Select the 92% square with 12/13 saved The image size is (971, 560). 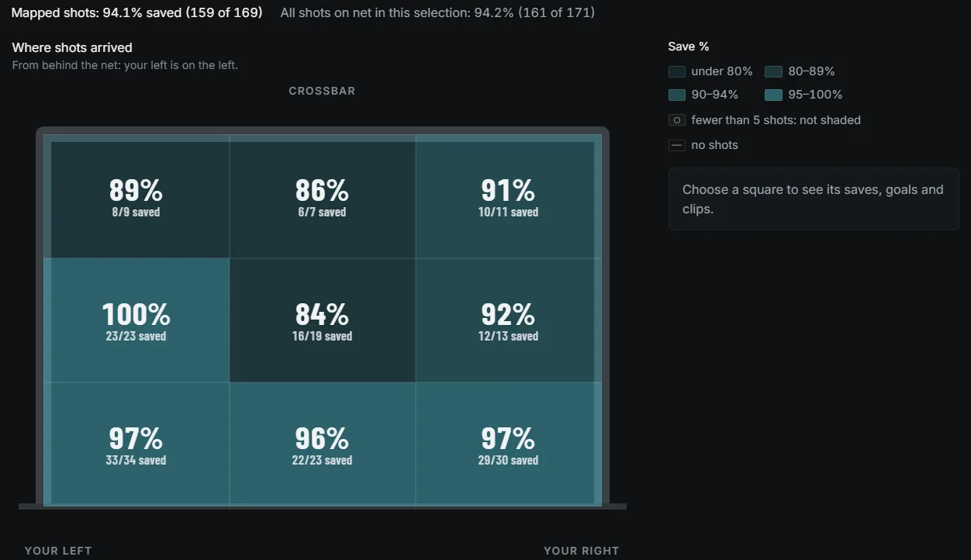click(509, 320)
